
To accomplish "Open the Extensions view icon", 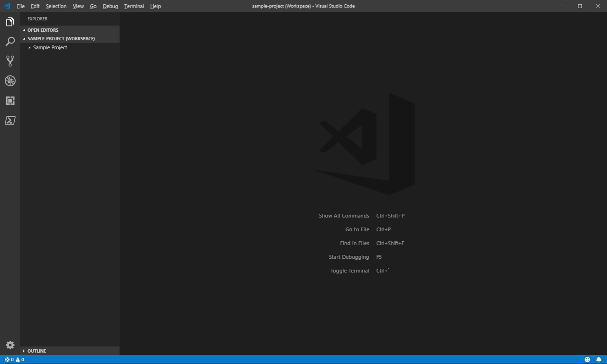I will pos(10,100).
